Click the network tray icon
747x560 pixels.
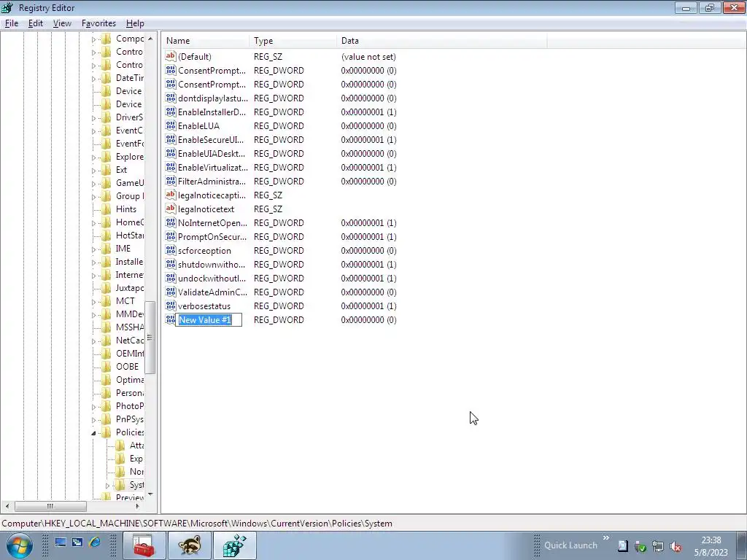pos(658,547)
